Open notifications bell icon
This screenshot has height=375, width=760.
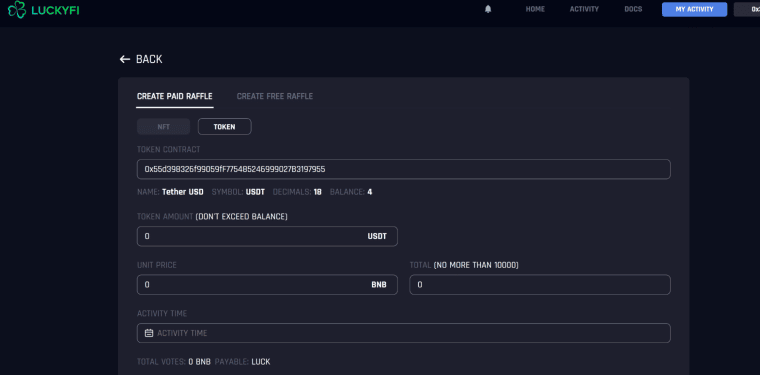488,9
